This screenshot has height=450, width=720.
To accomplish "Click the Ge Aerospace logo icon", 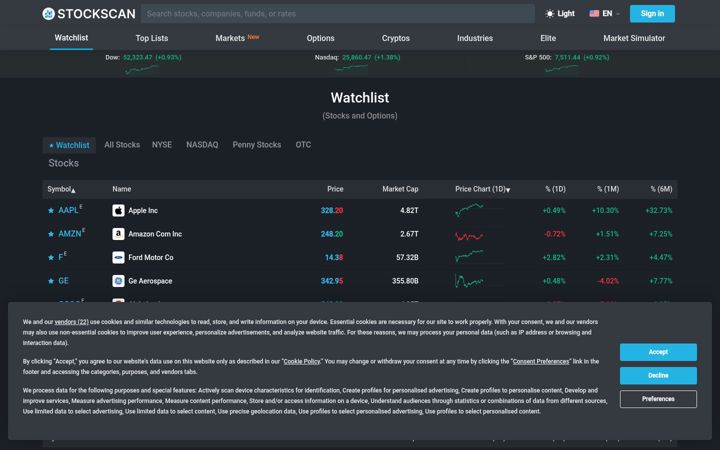I will coord(118,281).
